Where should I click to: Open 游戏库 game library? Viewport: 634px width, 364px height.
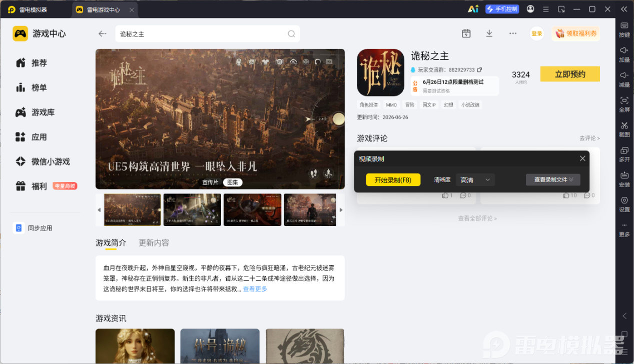click(35, 112)
